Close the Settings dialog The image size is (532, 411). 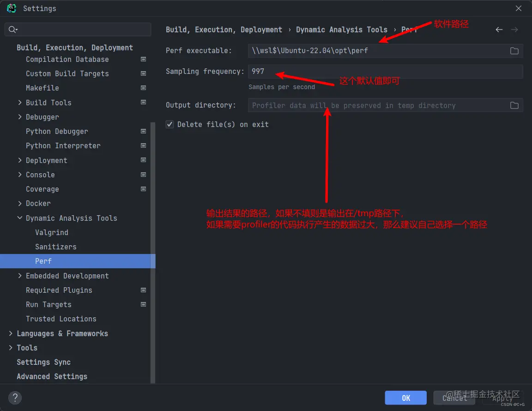tap(519, 8)
